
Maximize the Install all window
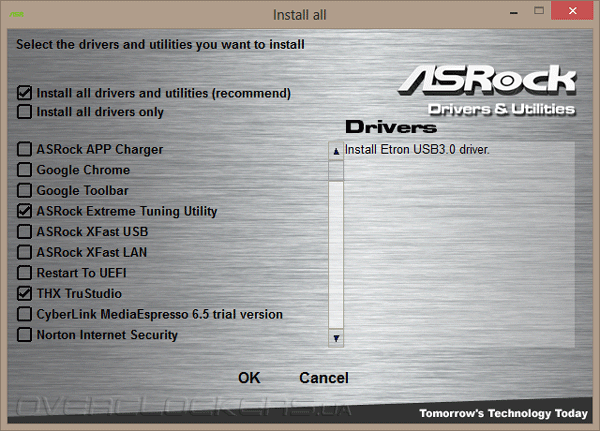coord(539,11)
